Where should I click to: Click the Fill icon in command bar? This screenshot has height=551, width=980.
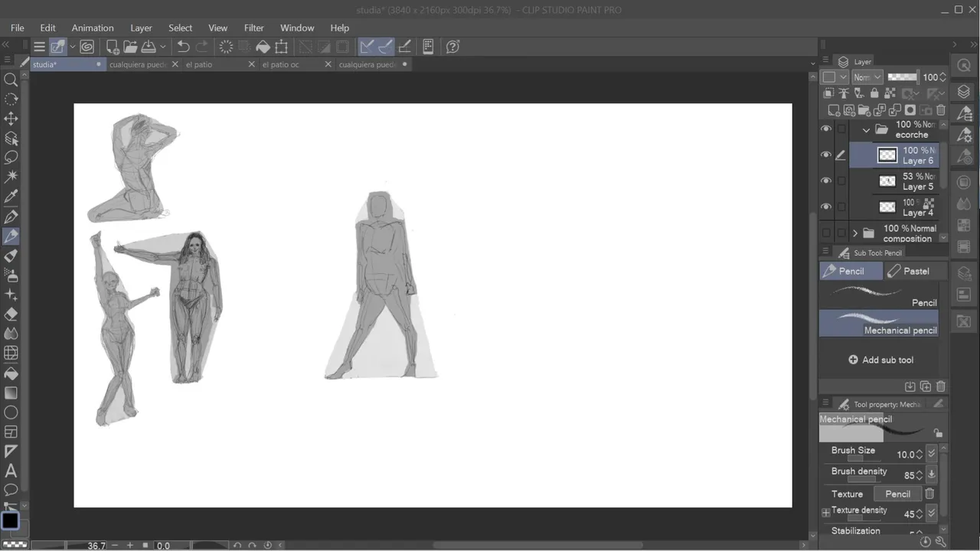coord(263,47)
